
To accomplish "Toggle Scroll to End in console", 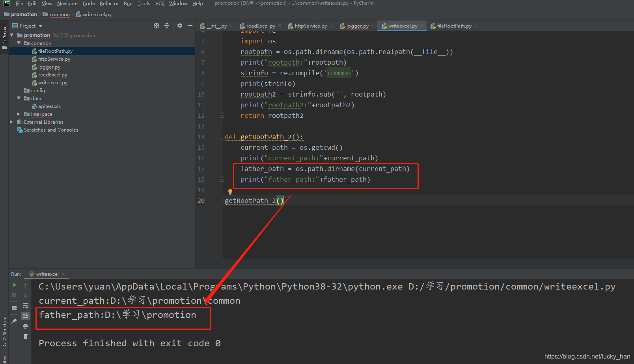I will coord(26,316).
